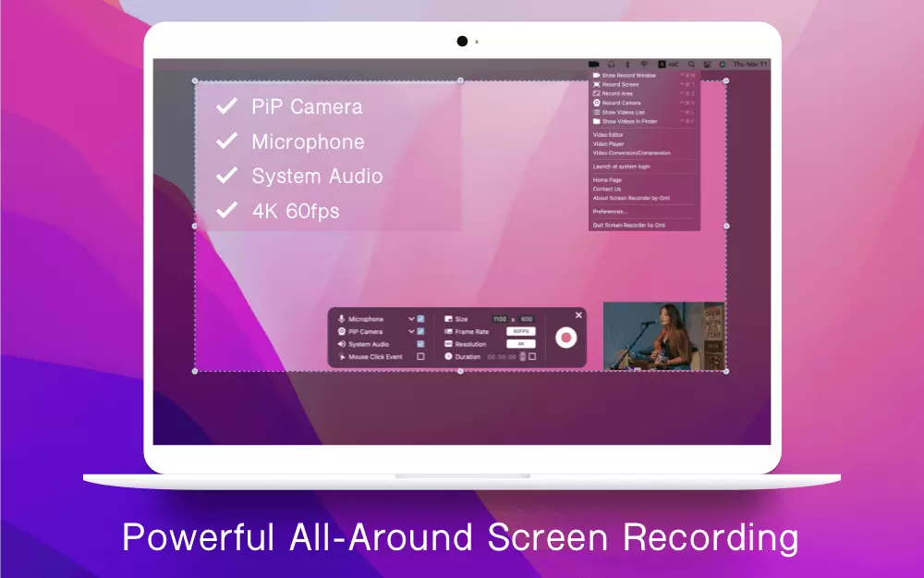Click the Frame Rate icon
This screenshot has width=924, height=578.
(x=448, y=331)
